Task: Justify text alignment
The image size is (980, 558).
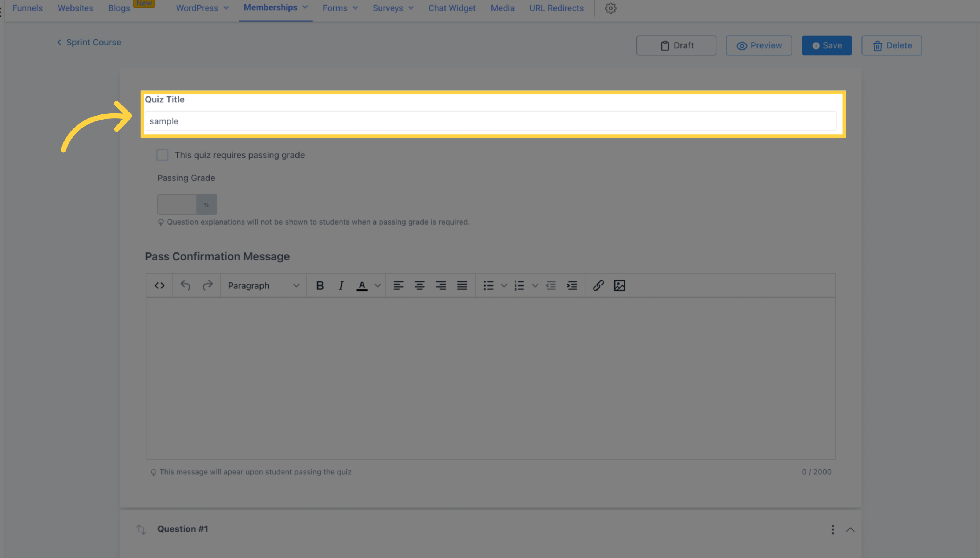Action: point(462,285)
